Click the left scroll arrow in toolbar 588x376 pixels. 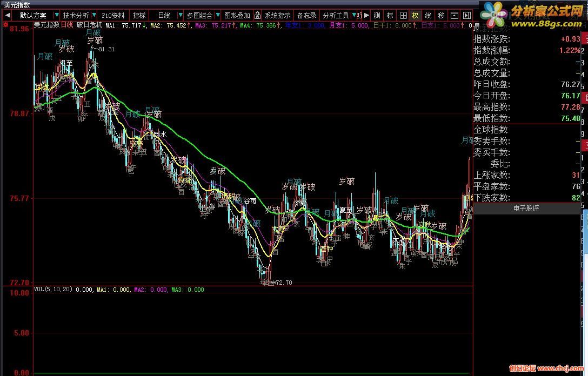tap(8, 15)
